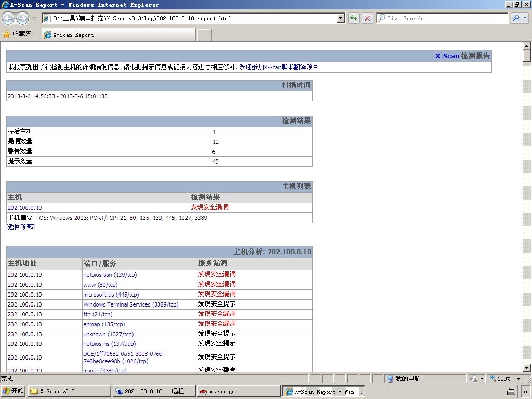Click the vertical scrollbar down arrow
The width and height of the screenshot is (532, 399).
[x=527, y=368]
